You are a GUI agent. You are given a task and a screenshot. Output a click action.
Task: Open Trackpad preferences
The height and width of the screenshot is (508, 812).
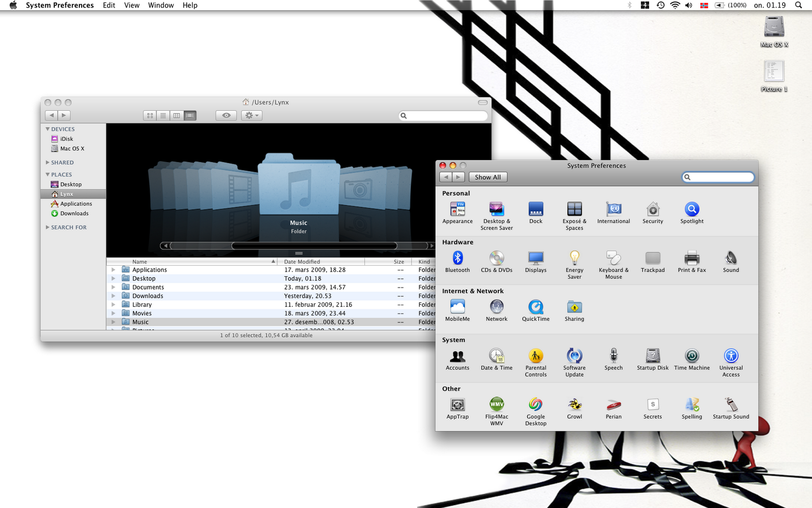[653, 261]
